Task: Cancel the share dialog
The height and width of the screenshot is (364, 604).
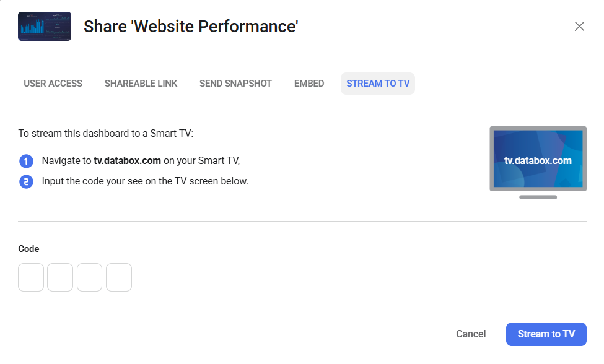Action: [471, 334]
